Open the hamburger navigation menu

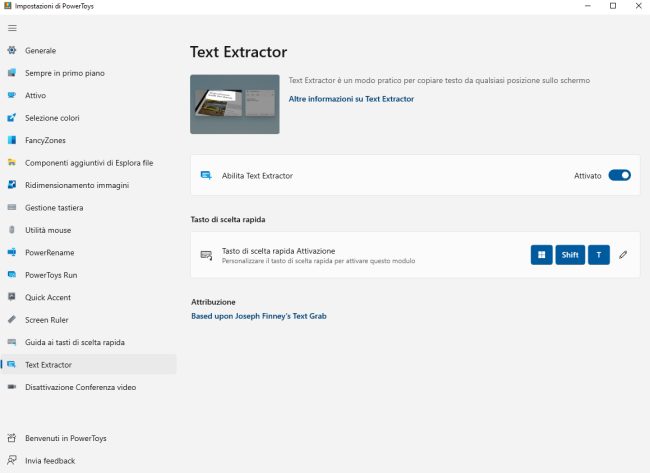12,28
